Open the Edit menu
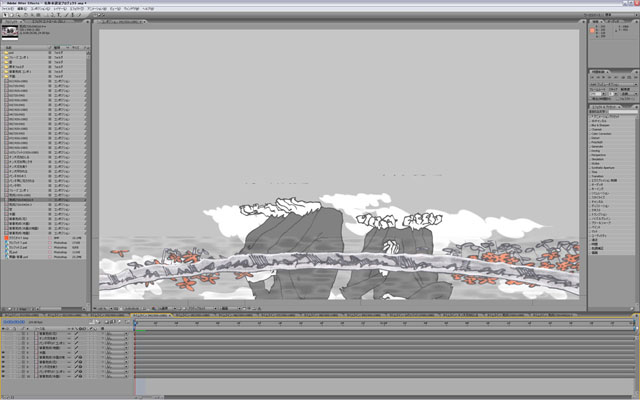The image size is (640, 400). point(21,9)
